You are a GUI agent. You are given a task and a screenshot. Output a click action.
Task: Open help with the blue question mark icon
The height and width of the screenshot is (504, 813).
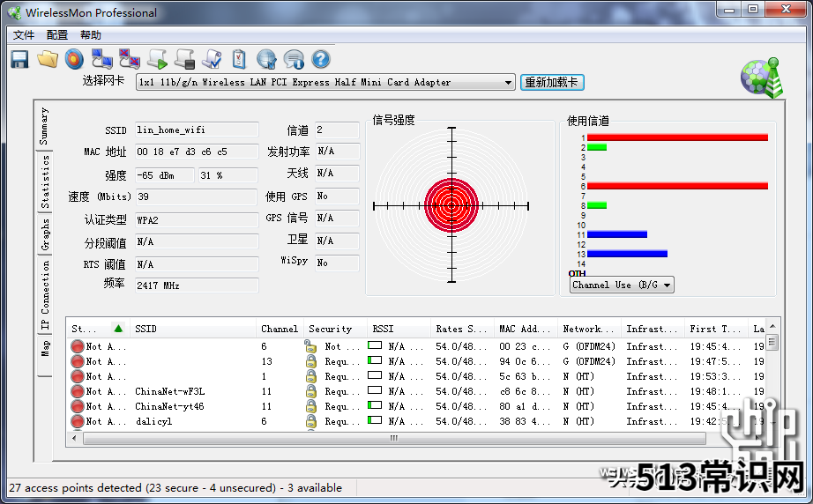321,59
